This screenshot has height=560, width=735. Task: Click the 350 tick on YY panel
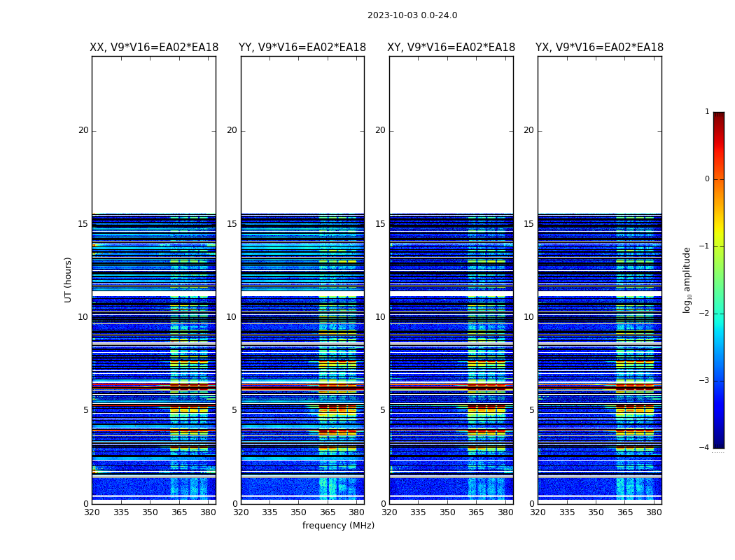[x=299, y=512]
